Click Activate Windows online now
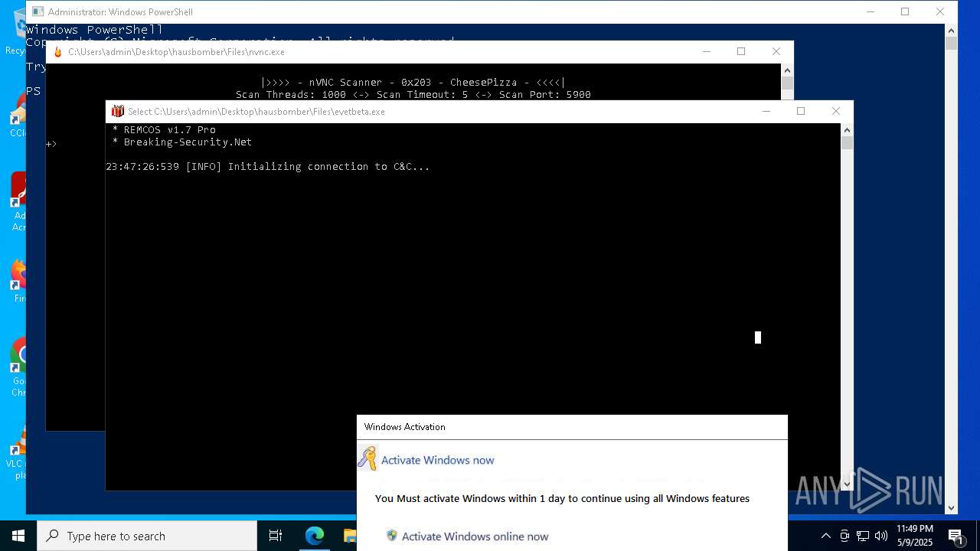This screenshot has width=980, height=551. pos(475,536)
